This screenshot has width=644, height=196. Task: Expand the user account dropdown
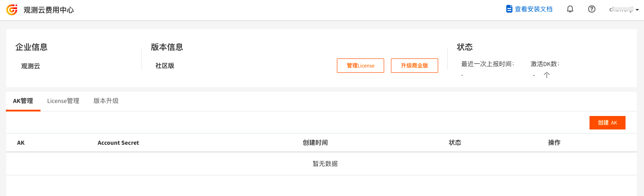pos(624,9)
